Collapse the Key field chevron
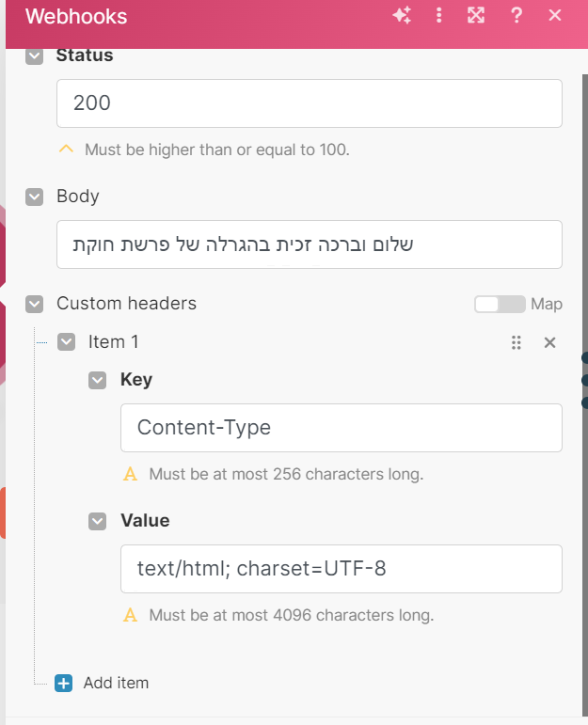 pos(98,380)
